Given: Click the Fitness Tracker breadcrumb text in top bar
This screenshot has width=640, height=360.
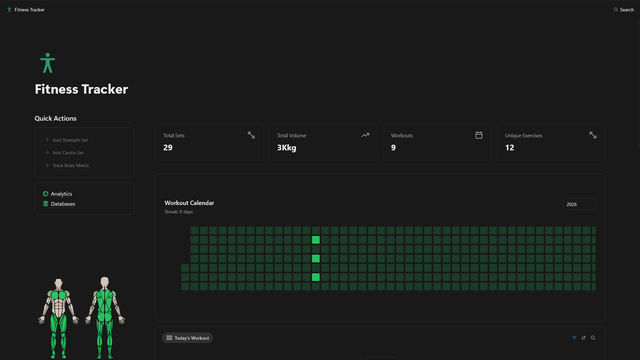Looking at the screenshot, I should (29, 9).
